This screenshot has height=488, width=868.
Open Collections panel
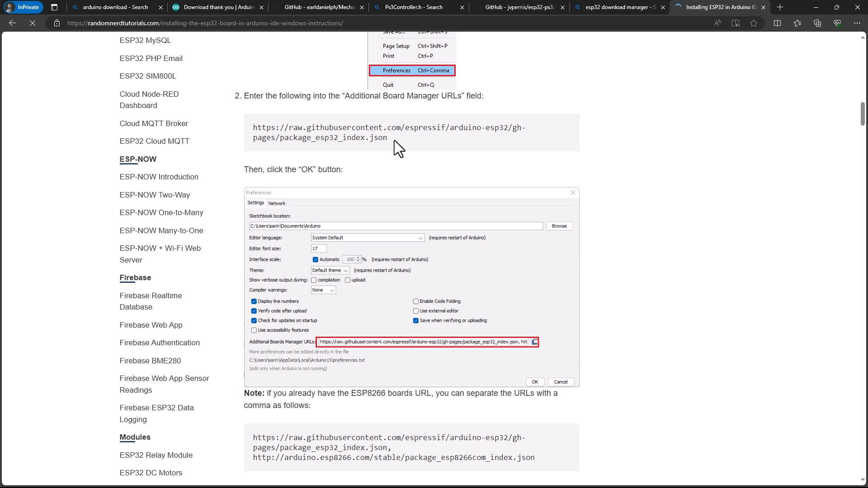click(817, 23)
